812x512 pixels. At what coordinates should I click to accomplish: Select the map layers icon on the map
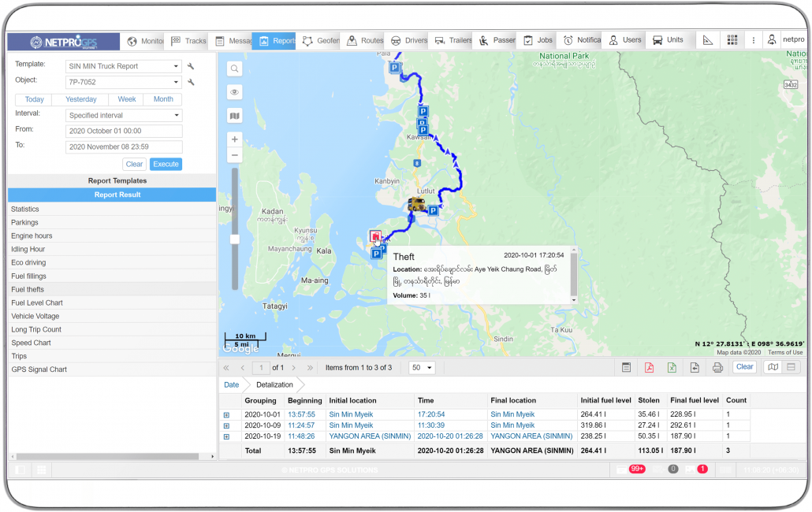[x=233, y=115]
